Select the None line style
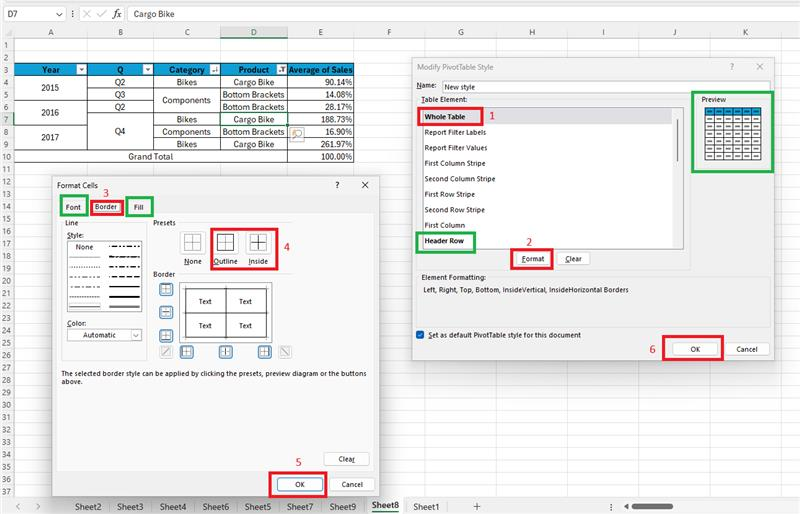The image size is (800, 514). (85, 247)
